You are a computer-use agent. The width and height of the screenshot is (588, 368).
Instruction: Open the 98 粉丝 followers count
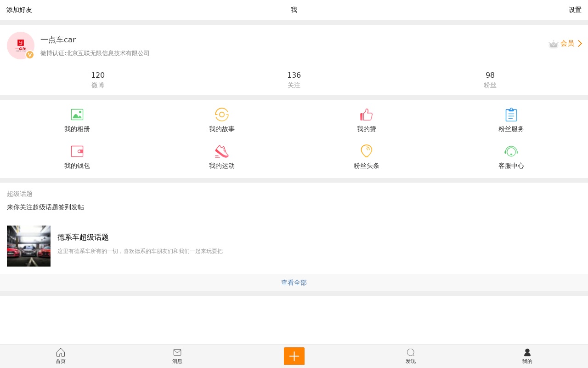[490, 80]
